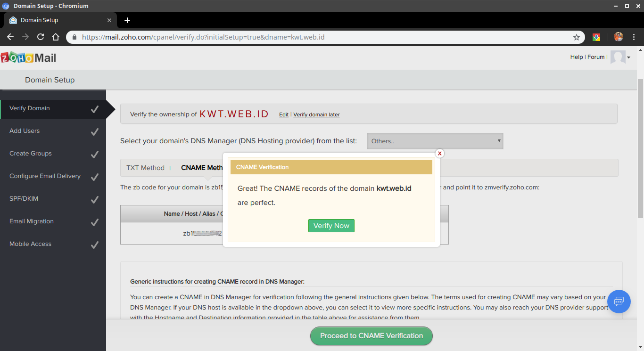Screen dimensions: 644x351
Task: Click the secure padlock icon
Action: tap(74, 37)
